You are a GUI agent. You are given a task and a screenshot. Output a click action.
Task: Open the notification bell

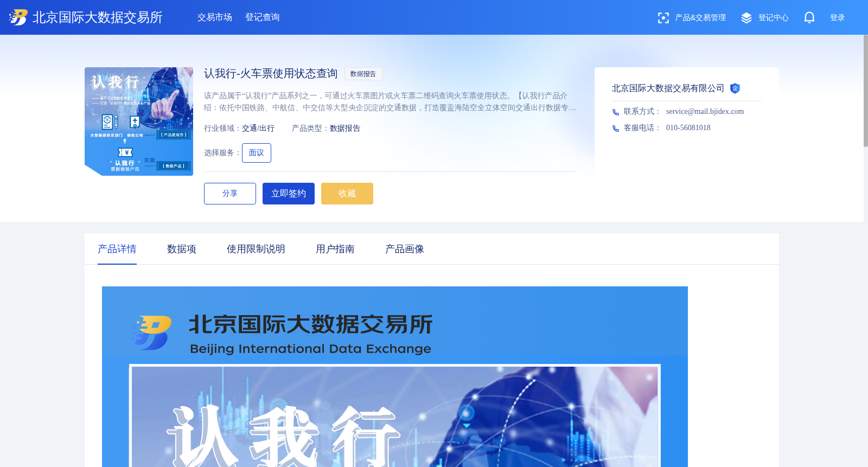(809, 17)
